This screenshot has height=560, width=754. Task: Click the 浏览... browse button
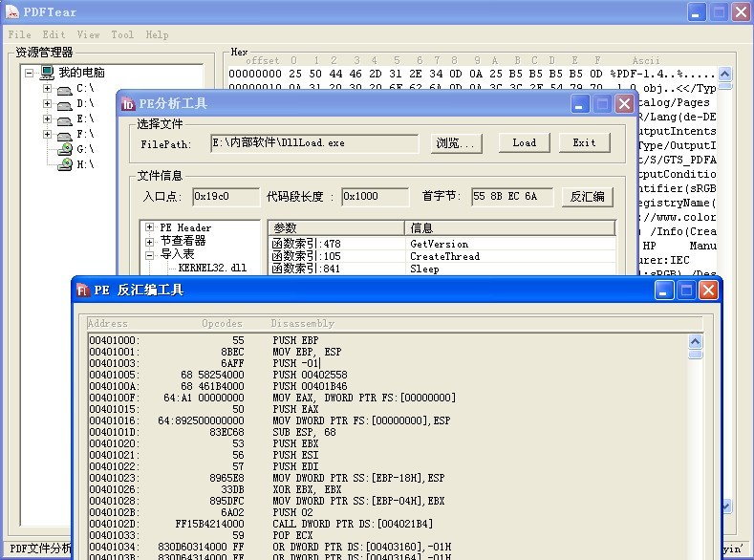point(454,143)
